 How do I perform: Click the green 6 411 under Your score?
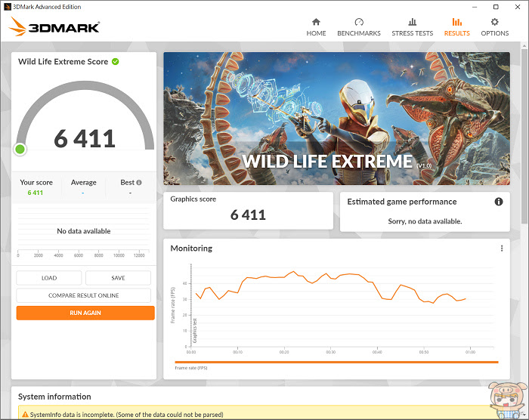pyautogui.click(x=35, y=193)
